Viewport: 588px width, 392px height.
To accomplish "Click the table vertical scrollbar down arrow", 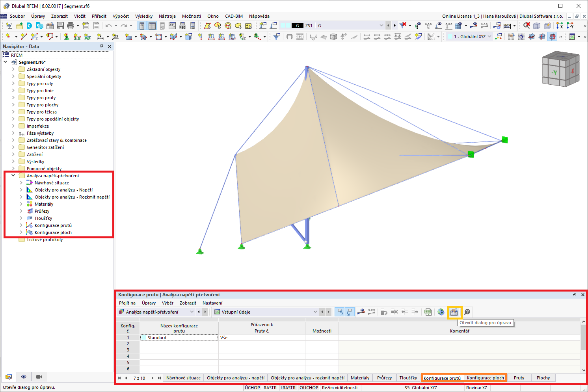I will (583, 370).
